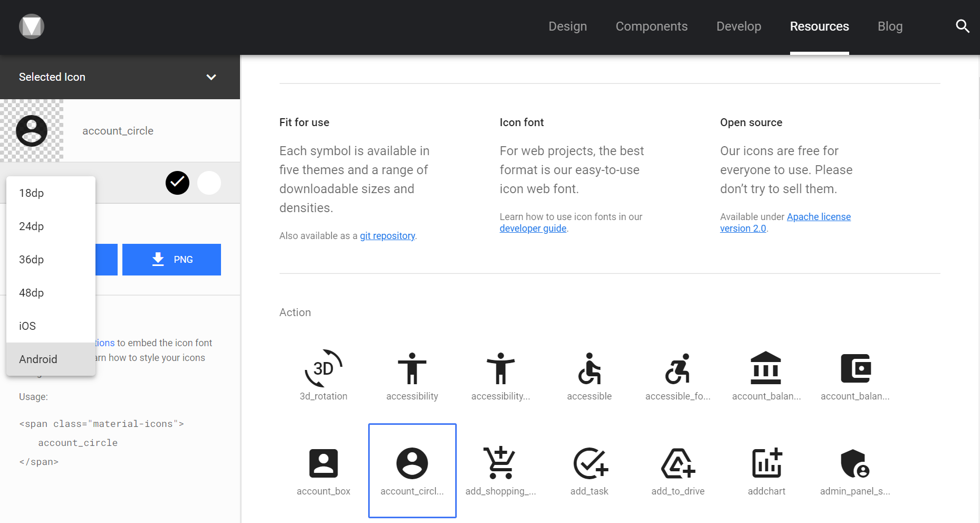The image size is (980, 523).
Task: Collapse the Selected Icon panel chevron
Action: [x=211, y=77]
